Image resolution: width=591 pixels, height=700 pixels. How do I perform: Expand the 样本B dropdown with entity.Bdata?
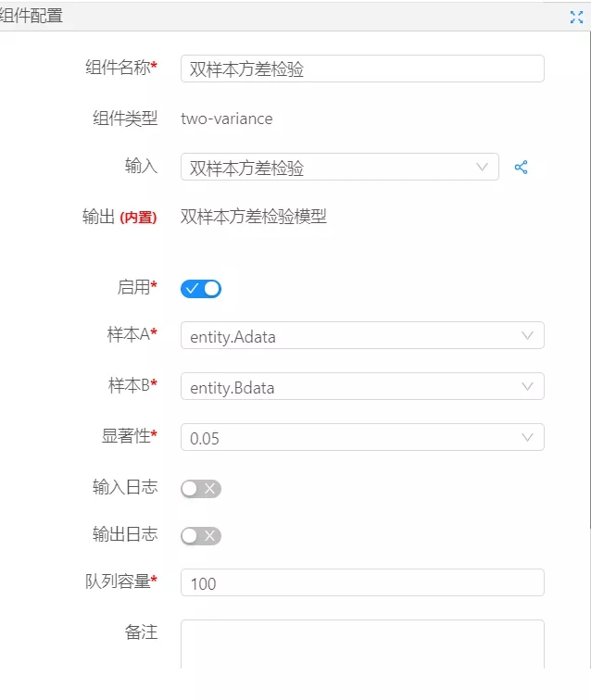point(361,387)
